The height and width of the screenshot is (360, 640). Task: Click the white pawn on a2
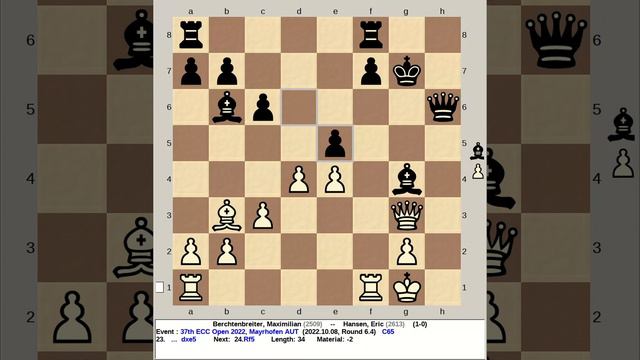[191, 251]
